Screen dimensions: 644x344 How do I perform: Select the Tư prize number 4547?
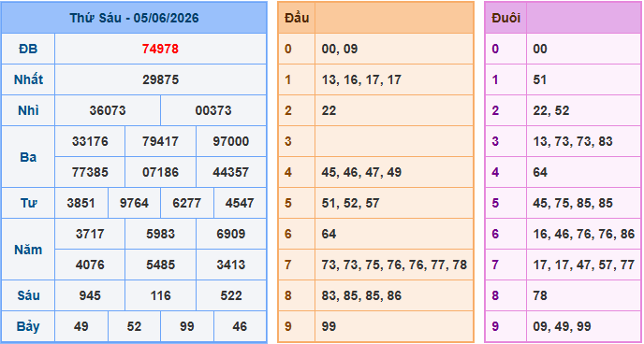[240, 203]
